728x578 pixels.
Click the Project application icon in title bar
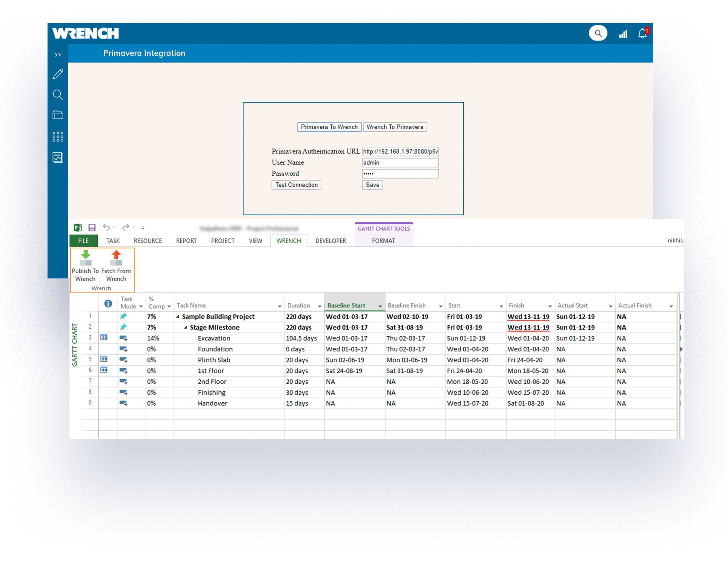point(78,228)
